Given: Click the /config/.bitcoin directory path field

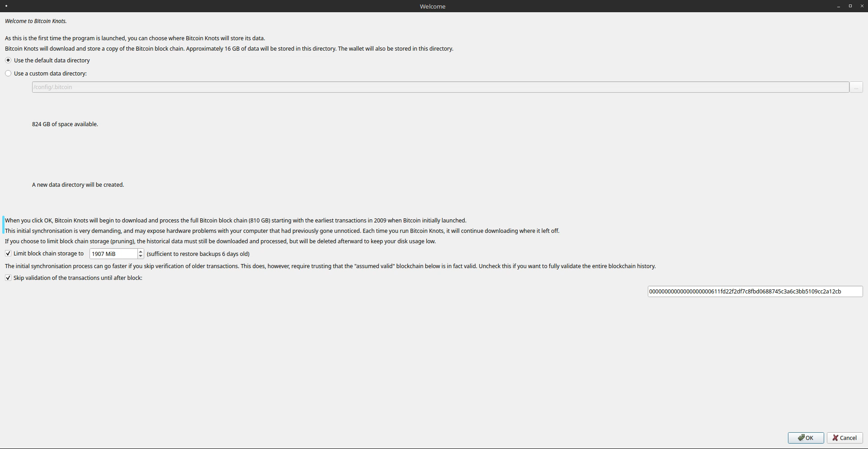Looking at the screenshot, I should pos(440,87).
